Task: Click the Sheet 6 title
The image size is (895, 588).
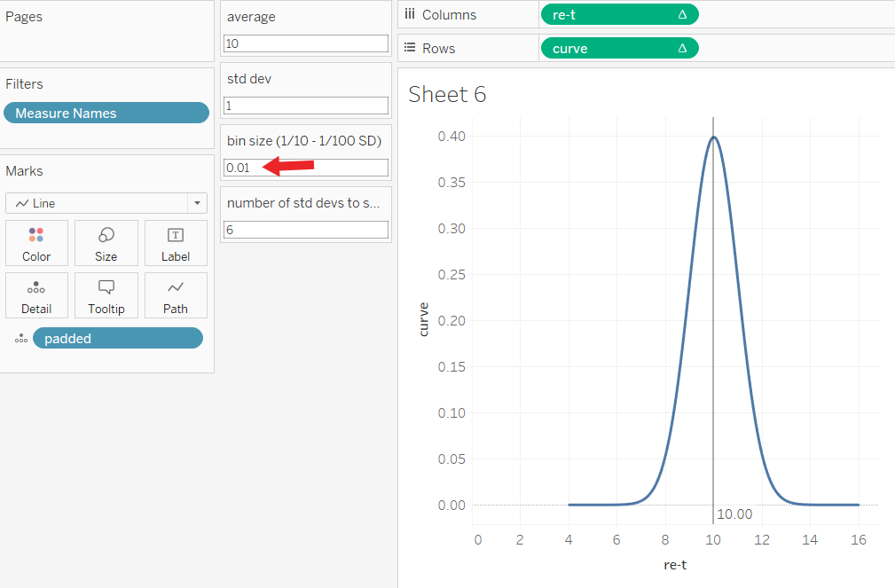Action: click(447, 94)
